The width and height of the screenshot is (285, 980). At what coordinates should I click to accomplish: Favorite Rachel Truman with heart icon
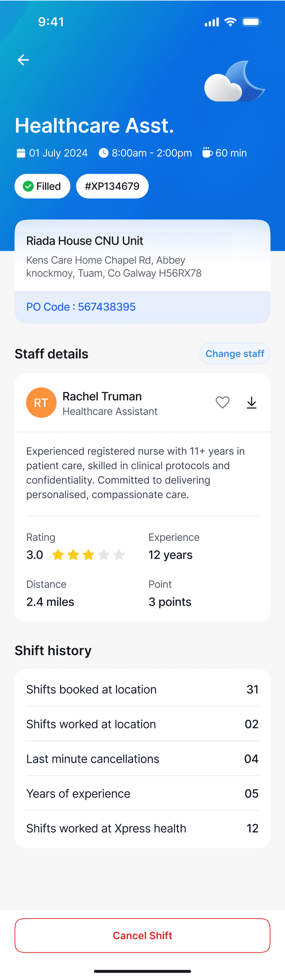pyautogui.click(x=222, y=402)
